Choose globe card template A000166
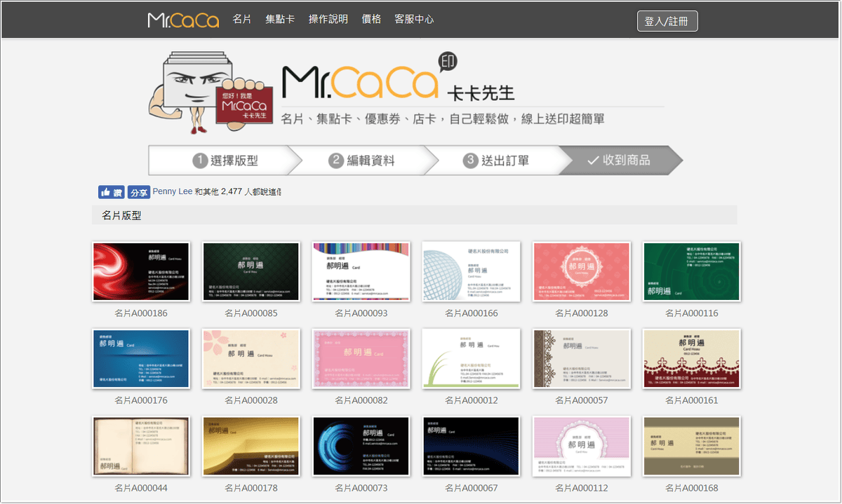Image resolution: width=842 pixels, height=504 pixels. click(x=472, y=271)
